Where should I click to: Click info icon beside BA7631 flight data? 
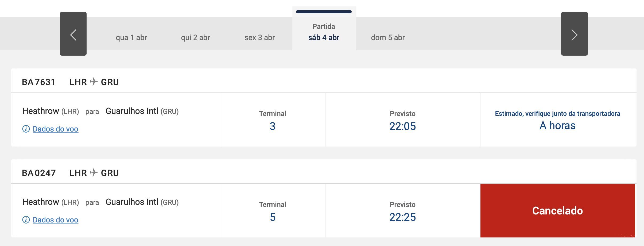click(26, 129)
